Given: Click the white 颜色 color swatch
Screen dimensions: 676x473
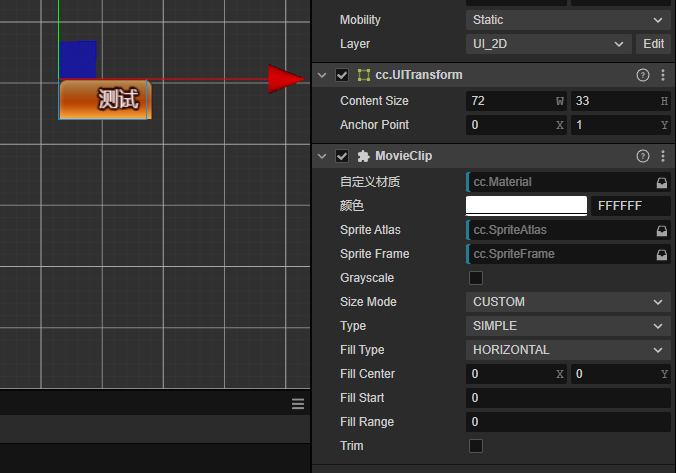Looking at the screenshot, I should click(x=526, y=206).
